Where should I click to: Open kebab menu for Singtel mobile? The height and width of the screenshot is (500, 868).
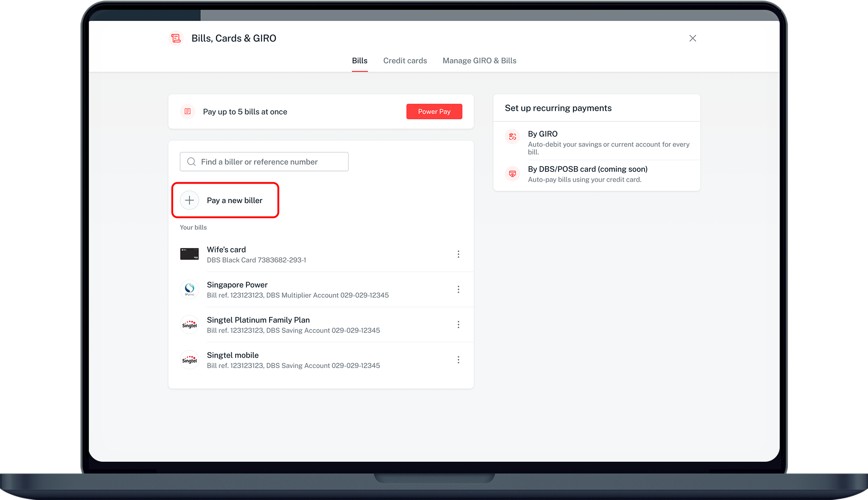pyautogui.click(x=458, y=360)
